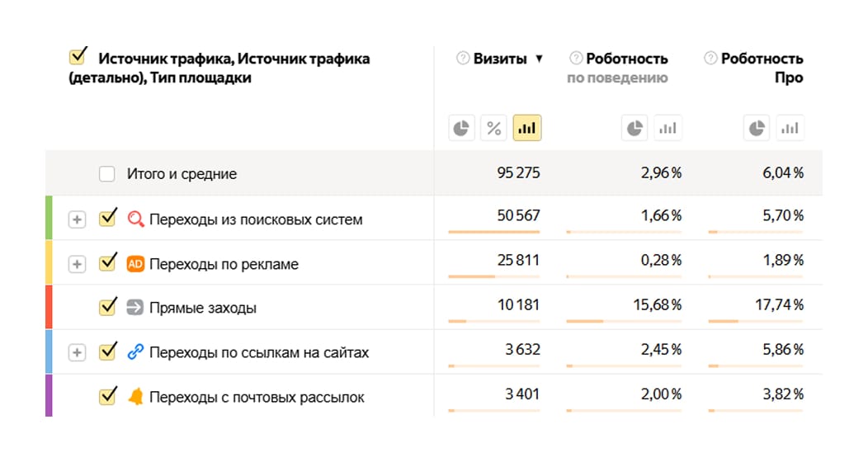Select pie chart for Роботность Про
Image resolution: width=868 pixels, height=462 pixels.
[x=756, y=129]
